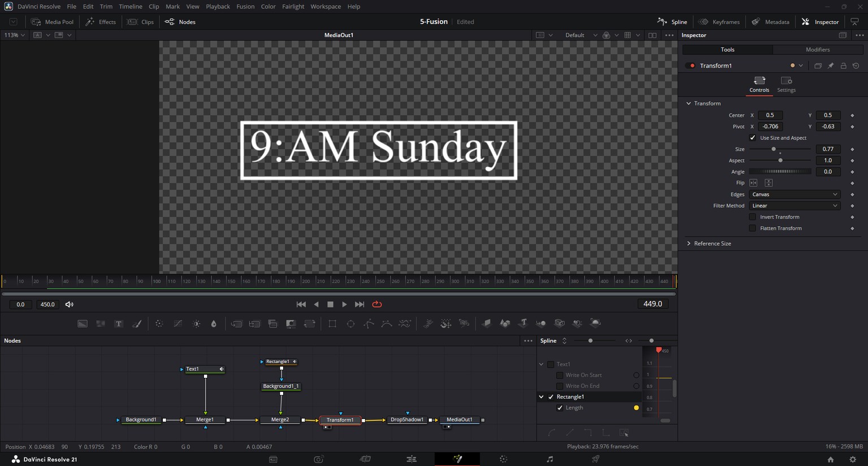Add a Text tool from the toolbar
The image size is (868, 466).
point(119,324)
